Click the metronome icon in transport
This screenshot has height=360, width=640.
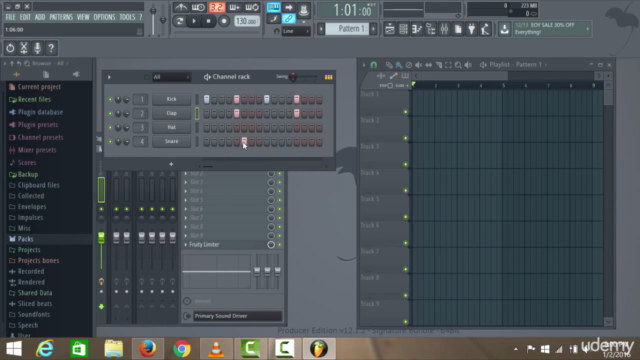coord(180,7)
